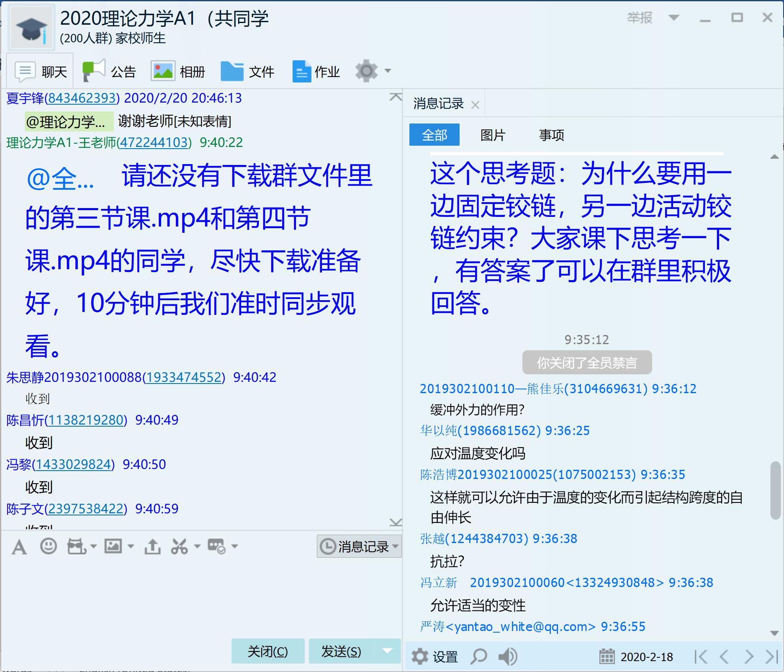The width and height of the screenshot is (784, 672).
Task: Open the calendar date picker icon
Action: (607, 657)
